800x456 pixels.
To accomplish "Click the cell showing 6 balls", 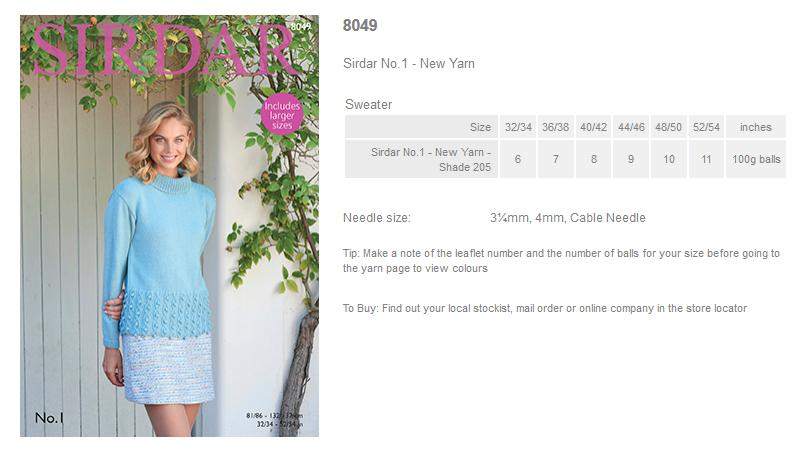I will (518, 159).
